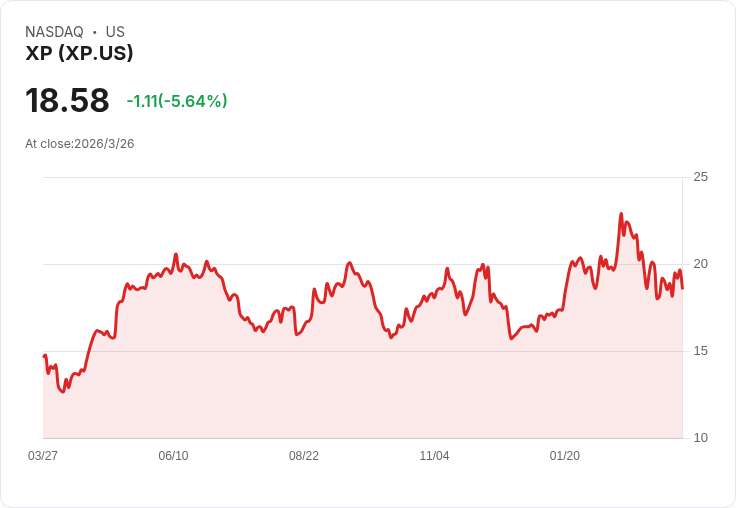Click the 15 price axis label
Image resolution: width=736 pixels, height=508 pixels.
[700, 351]
